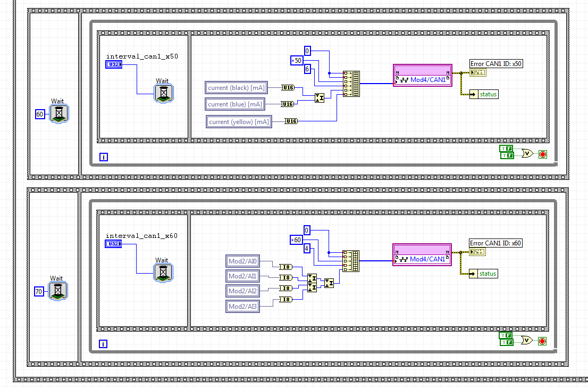Click the Mod4/CAN1 node in the x50 loop
The image size is (588, 387).
423,76
